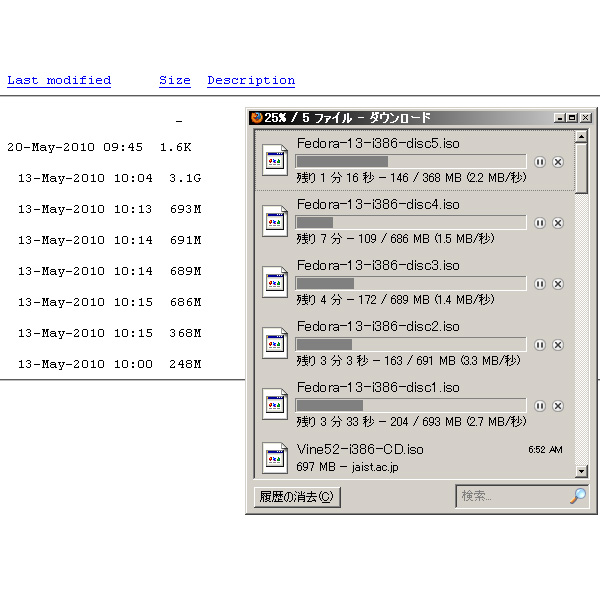Click the downloads list scrollbar thumb
The width and height of the screenshot is (600, 600).
click(581, 168)
